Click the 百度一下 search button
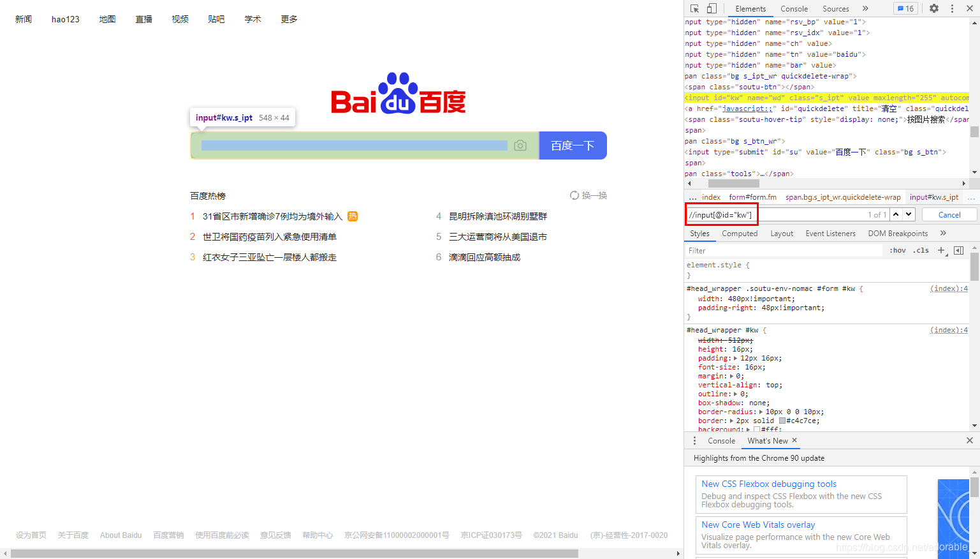Screen dimensions: 980x559 (x=573, y=145)
